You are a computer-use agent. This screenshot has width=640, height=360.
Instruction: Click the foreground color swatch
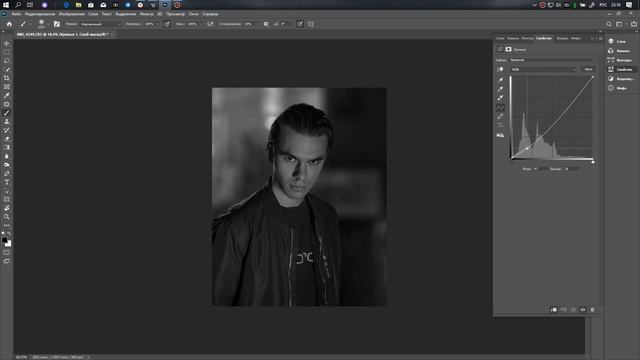4,240
